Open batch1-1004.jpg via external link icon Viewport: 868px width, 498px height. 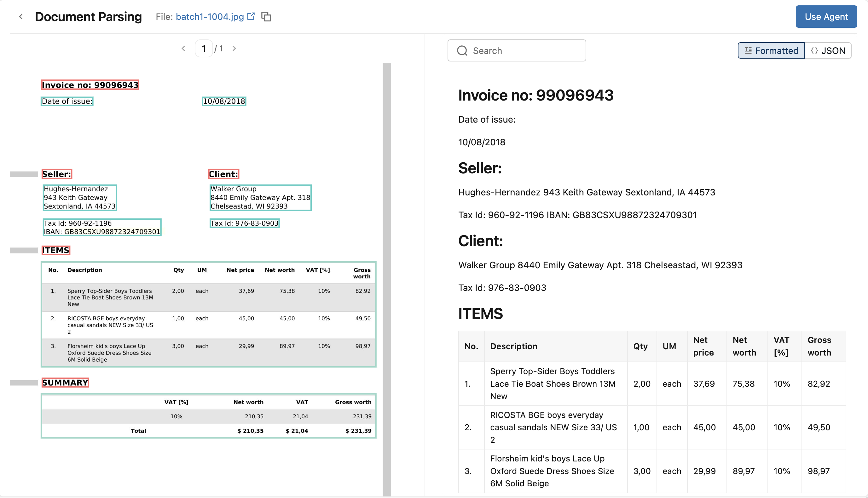coord(252,16)
